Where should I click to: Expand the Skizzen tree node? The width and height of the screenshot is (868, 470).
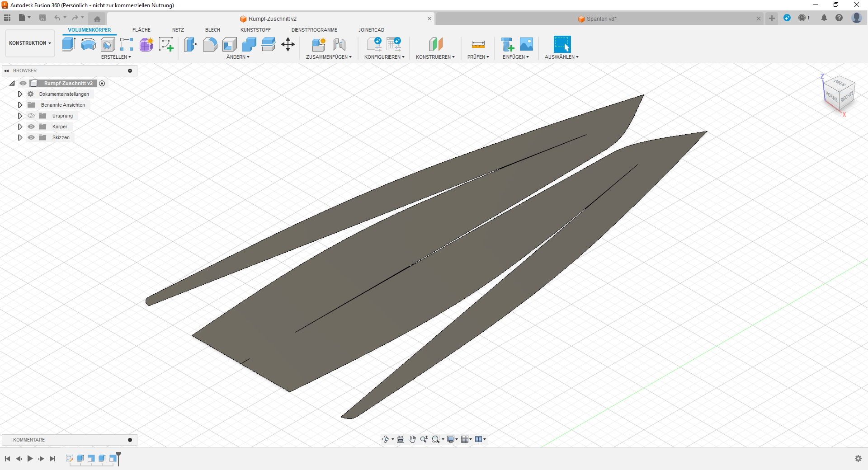[20, 137]
